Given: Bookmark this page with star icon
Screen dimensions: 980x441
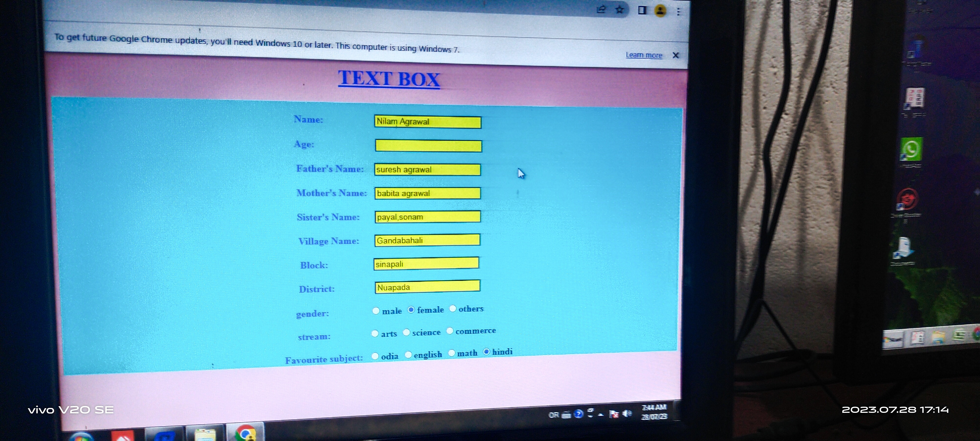Looking at the screenshot, I should 620,9.
